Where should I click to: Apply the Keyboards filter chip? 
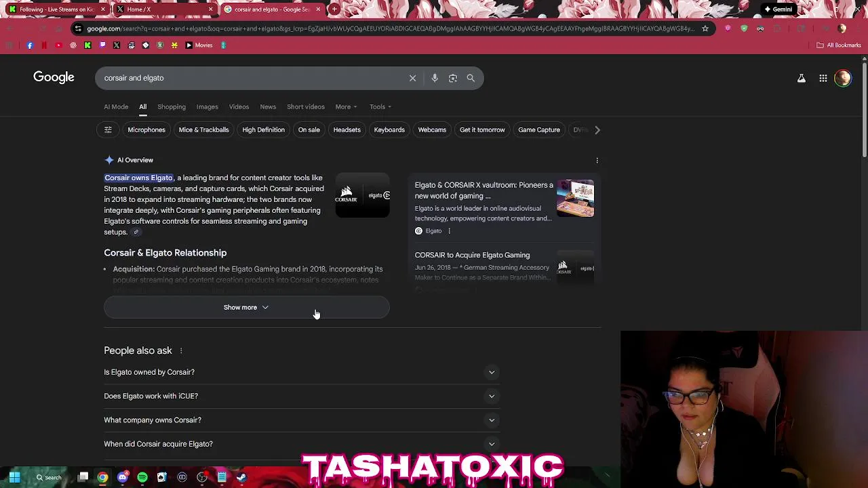click(389, 129)
